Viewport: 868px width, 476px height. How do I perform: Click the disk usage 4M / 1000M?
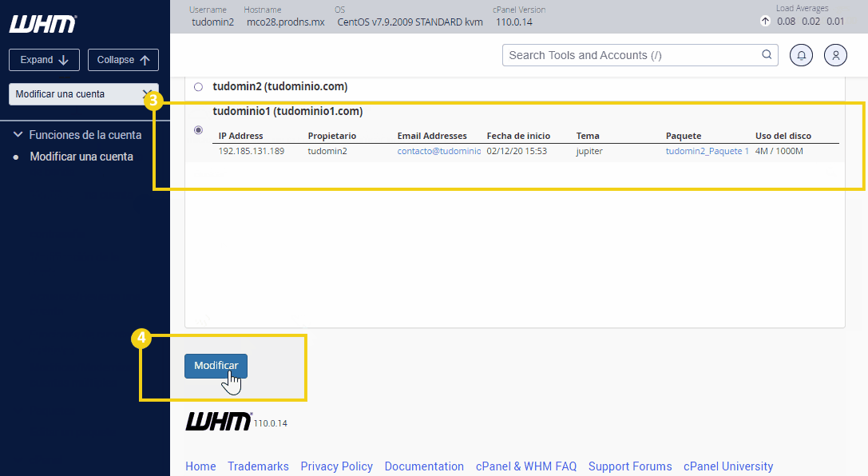(779, 151)
